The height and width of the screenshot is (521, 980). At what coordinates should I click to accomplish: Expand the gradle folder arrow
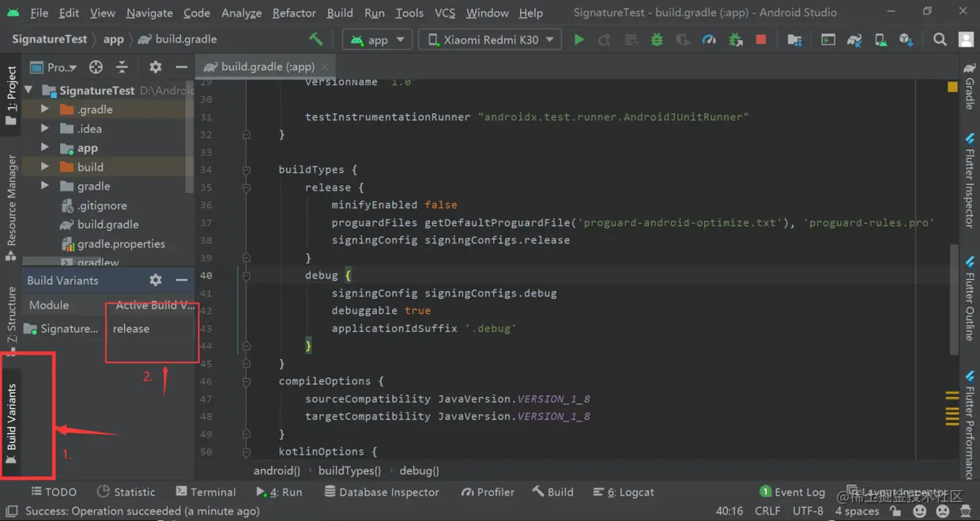pyautogui.click(x=45, y=187)
